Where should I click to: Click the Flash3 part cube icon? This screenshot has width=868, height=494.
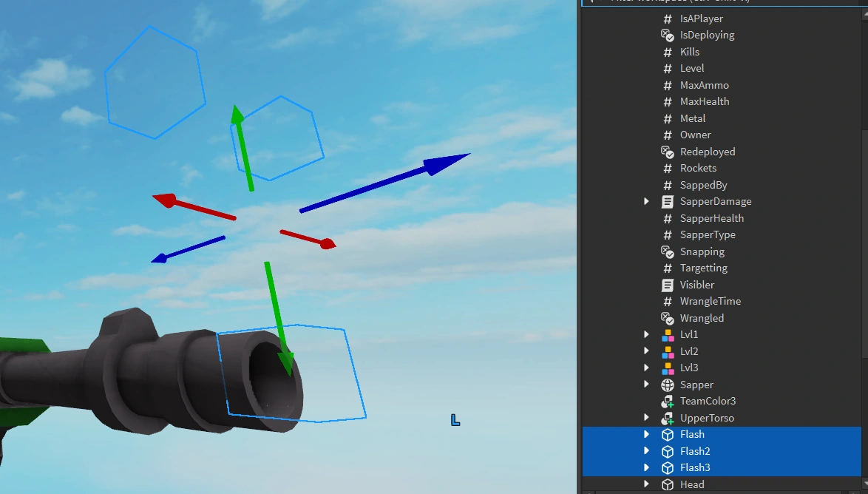[x=668, y=468]
